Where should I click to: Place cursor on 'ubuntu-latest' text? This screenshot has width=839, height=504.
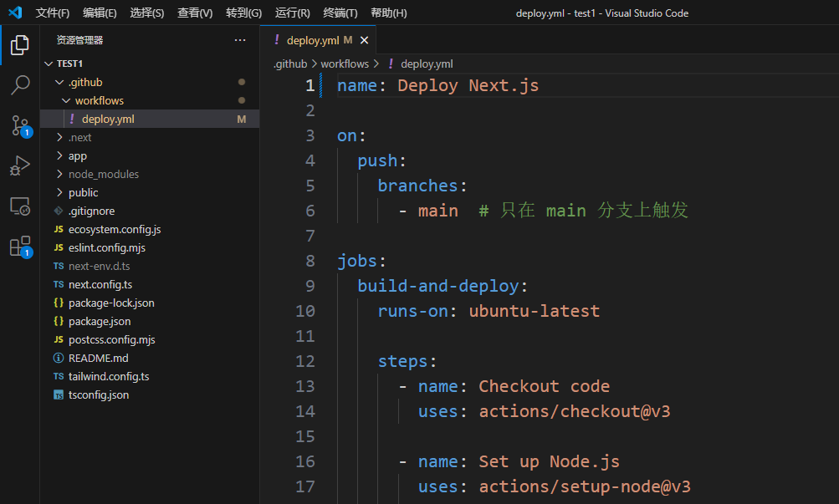tap(534, 311)
